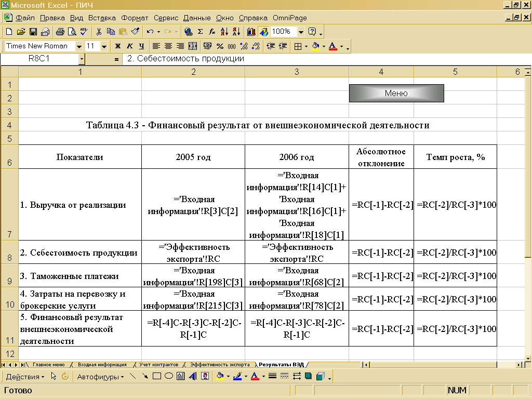Apply Merge and Center to cells

193,46
